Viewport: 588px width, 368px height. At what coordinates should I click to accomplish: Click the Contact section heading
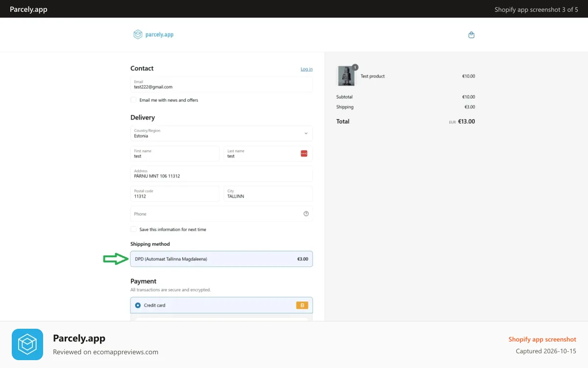[x=142, y=68]
